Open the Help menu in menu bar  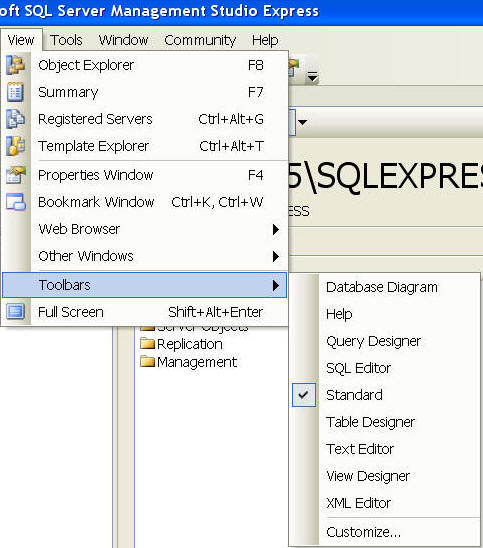pyautogui.click(x=265, y=40)
